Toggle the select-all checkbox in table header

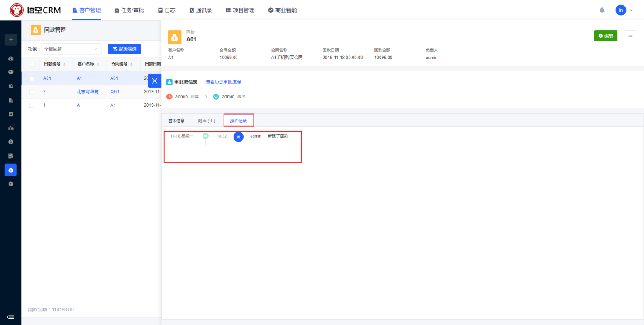click(32, 64)
